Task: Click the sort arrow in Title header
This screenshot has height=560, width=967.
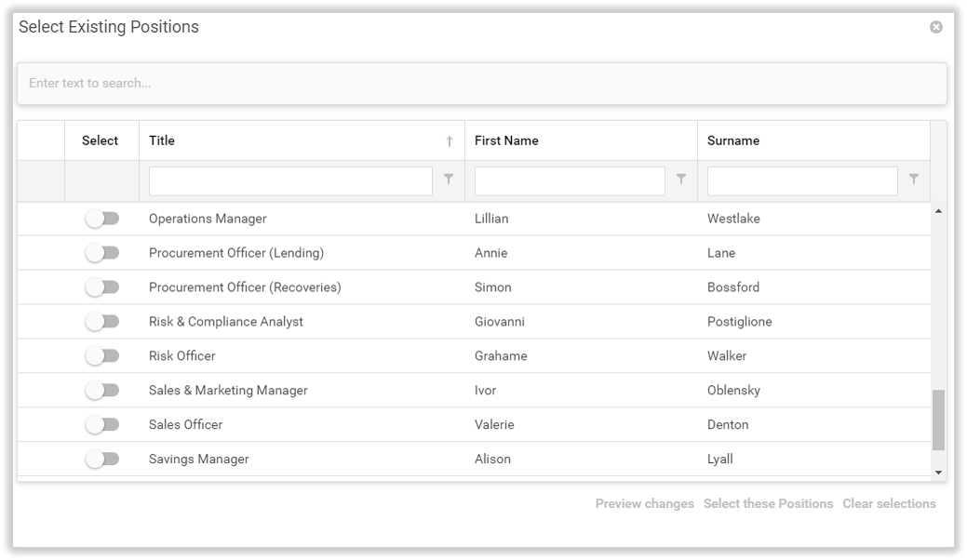Action: 450,141
